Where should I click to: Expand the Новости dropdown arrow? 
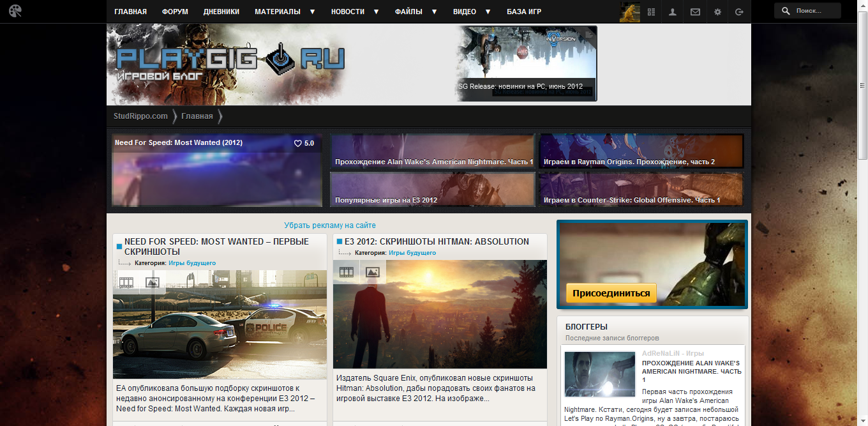coord(376,11)
